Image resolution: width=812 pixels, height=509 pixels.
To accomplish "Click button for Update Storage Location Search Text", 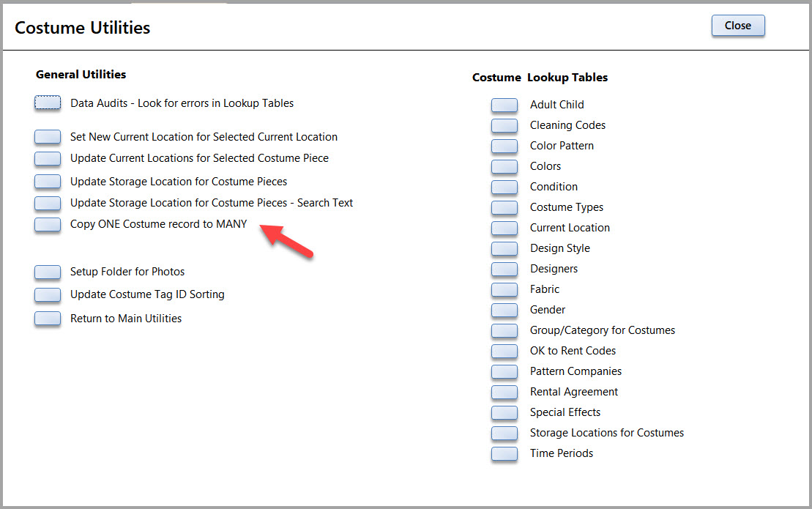I will 48,203.
